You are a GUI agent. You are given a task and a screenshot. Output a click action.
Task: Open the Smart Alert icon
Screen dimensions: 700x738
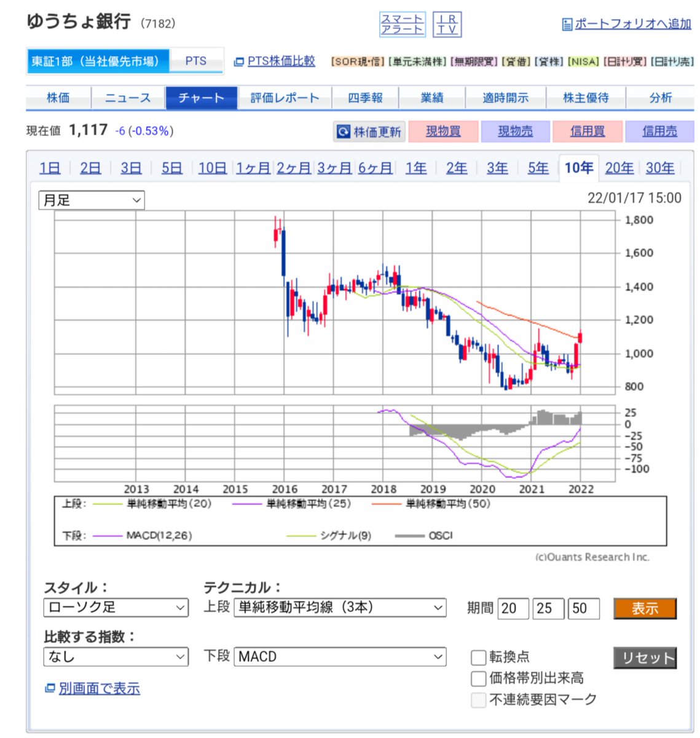(402, 24)
